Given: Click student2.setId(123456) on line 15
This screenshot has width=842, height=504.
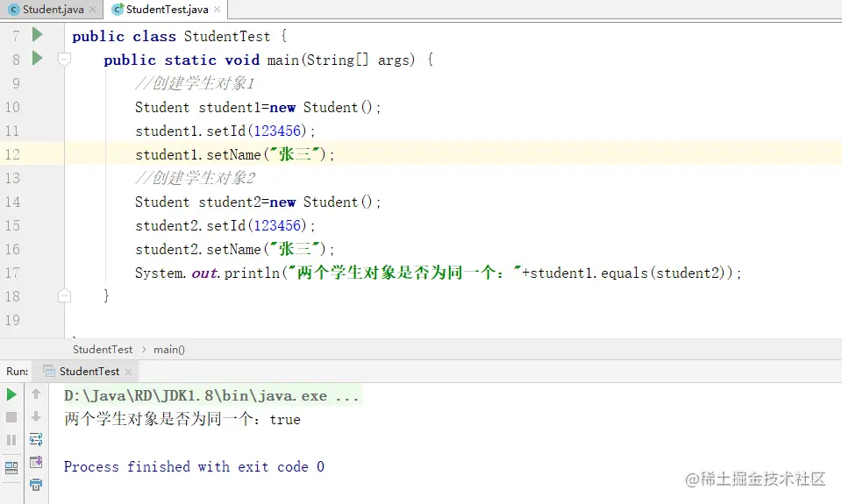Looking at the screenshot, I should pyautogui.click(x=225, y=225).
